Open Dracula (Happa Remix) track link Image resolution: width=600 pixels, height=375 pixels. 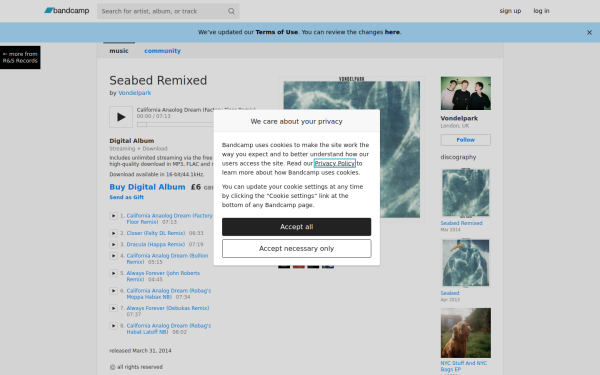point(156,244)
